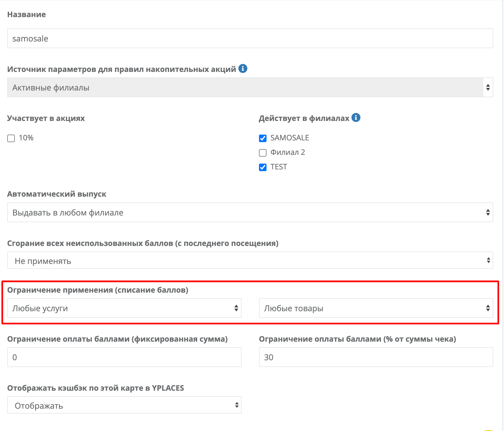Enable the 10% promotion checkbox
The width and height of the screenshot is (504, 431).
pyautogui.click(x=11, y=138)
